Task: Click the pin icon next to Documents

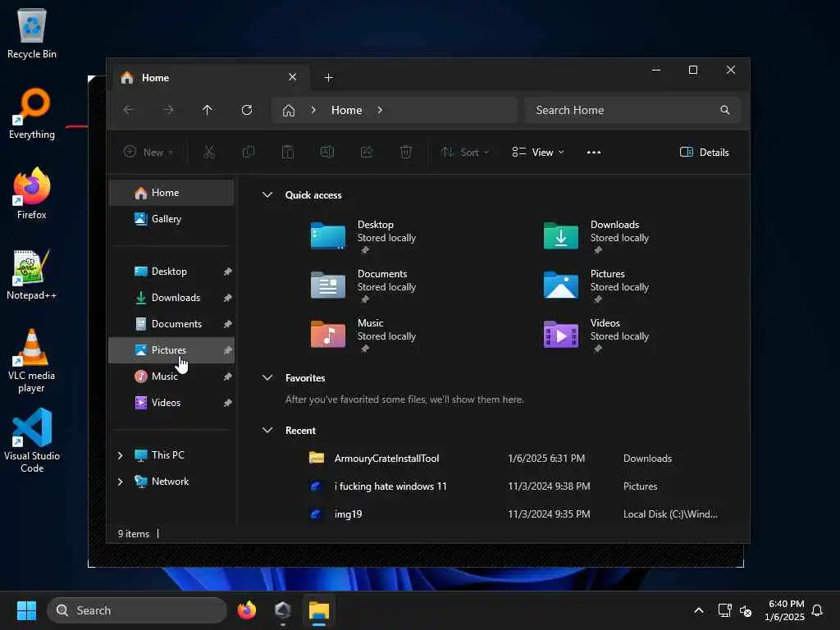Action: pos(228,324)
